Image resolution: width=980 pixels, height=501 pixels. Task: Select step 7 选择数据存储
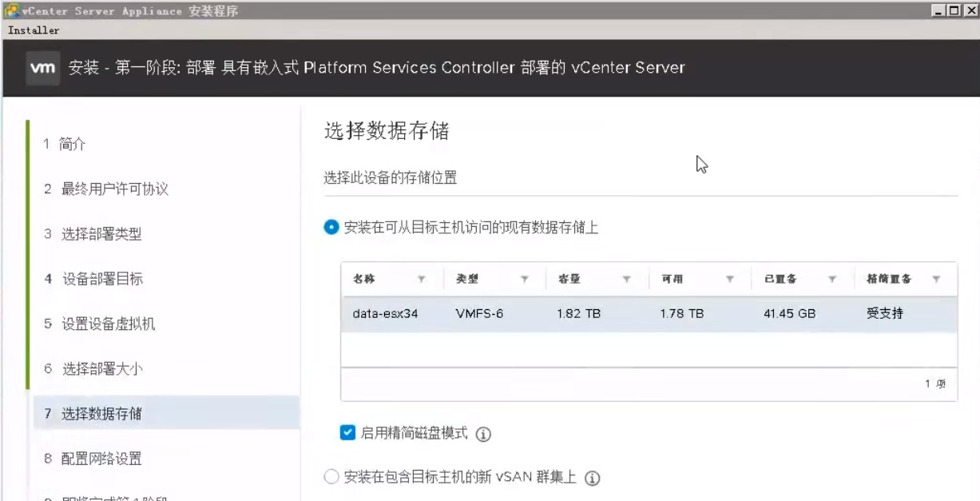pos(166,414)
